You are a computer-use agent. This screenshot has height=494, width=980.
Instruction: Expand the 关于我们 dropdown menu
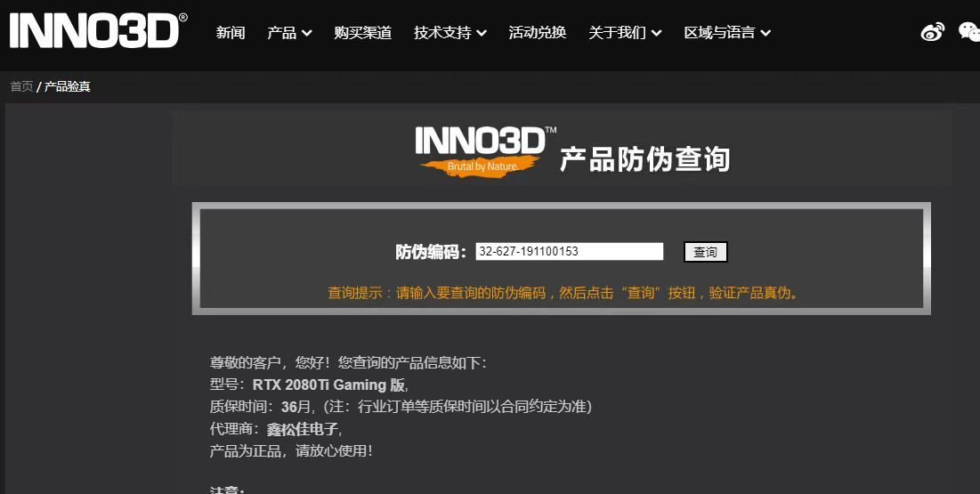[x=625, y=33]
